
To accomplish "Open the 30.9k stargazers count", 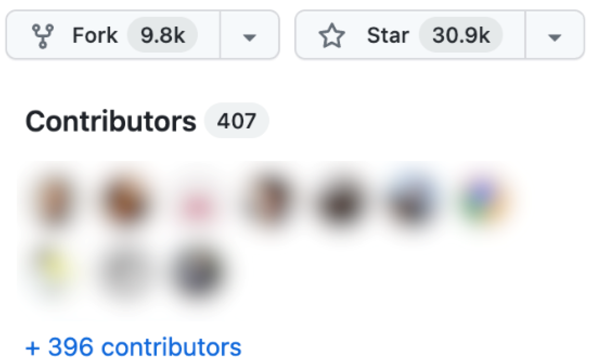I will pyautogui.click(x=461, y=35).
